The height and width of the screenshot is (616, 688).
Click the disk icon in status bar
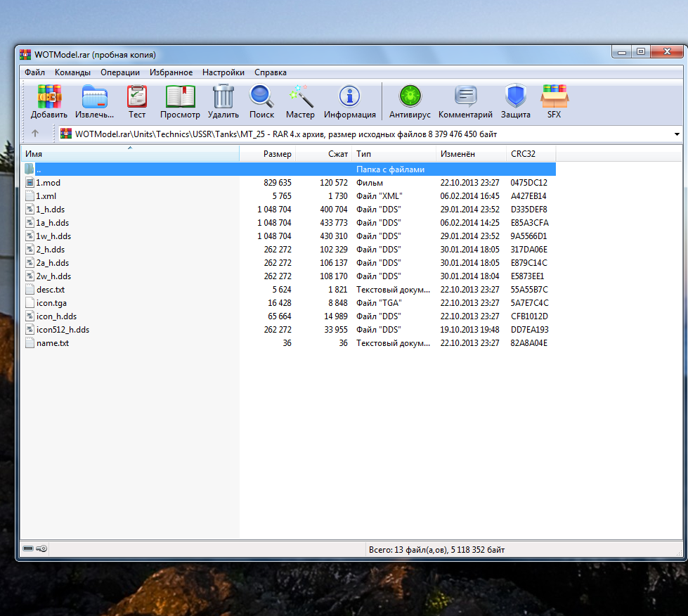click(x=28, y=548)
